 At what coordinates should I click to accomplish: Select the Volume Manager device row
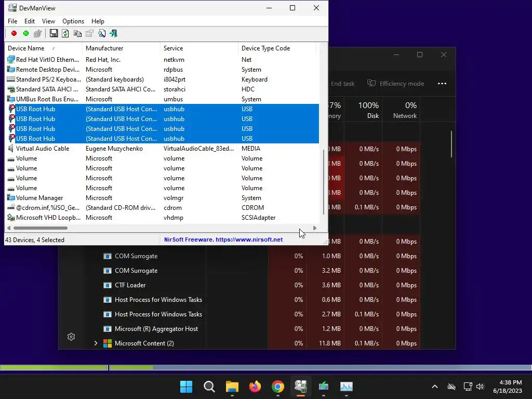pos(163,198)
